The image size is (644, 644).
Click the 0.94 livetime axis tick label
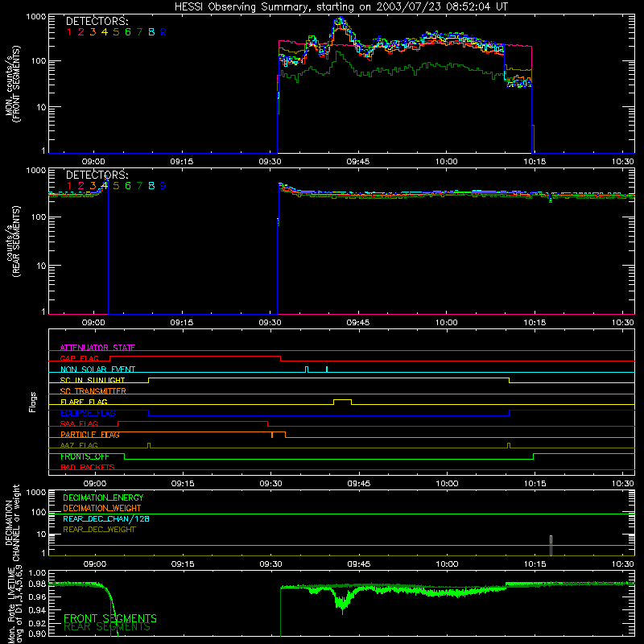click(x=37, y=609)
